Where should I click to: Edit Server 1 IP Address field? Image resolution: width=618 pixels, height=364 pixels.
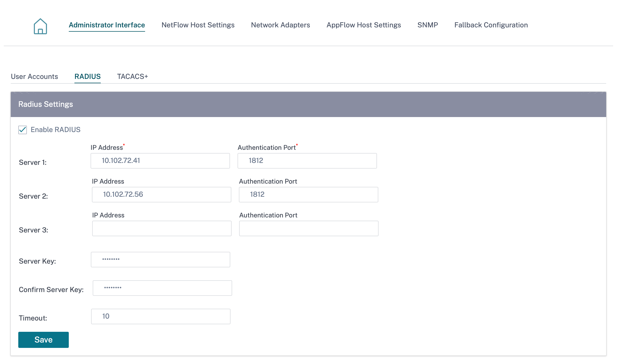160,161
